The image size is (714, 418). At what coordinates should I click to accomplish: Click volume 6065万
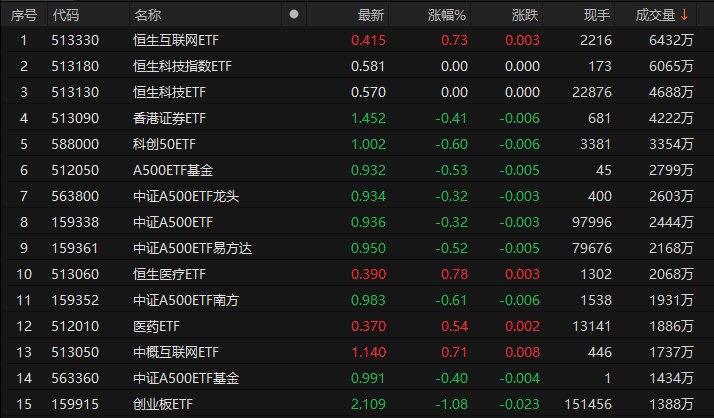coord(671,66)
